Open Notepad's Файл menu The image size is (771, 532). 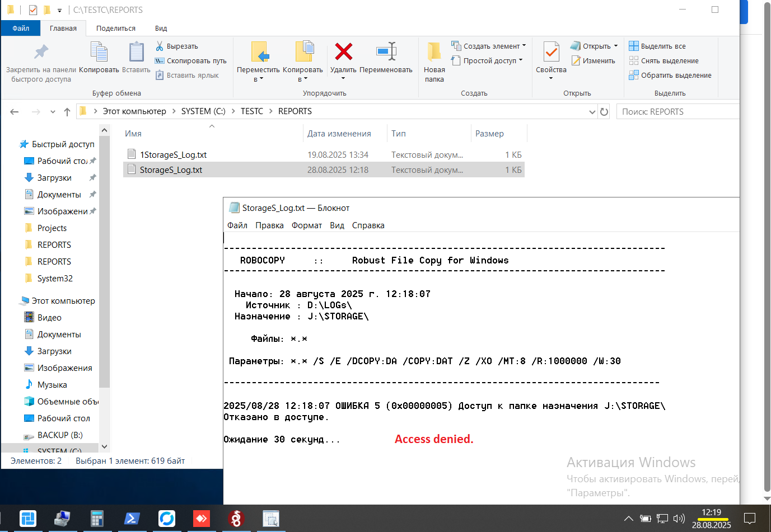[x=237, y=225]
